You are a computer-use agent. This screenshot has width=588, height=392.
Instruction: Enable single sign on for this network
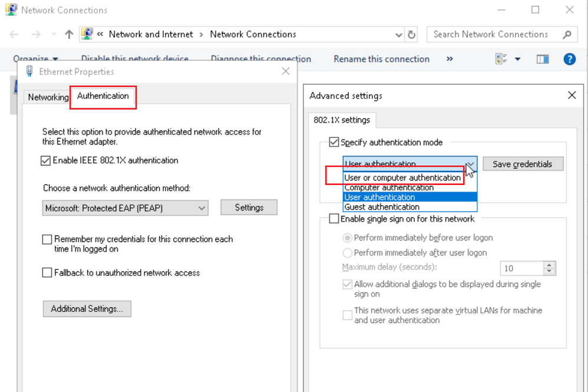[x=333, y=219]
